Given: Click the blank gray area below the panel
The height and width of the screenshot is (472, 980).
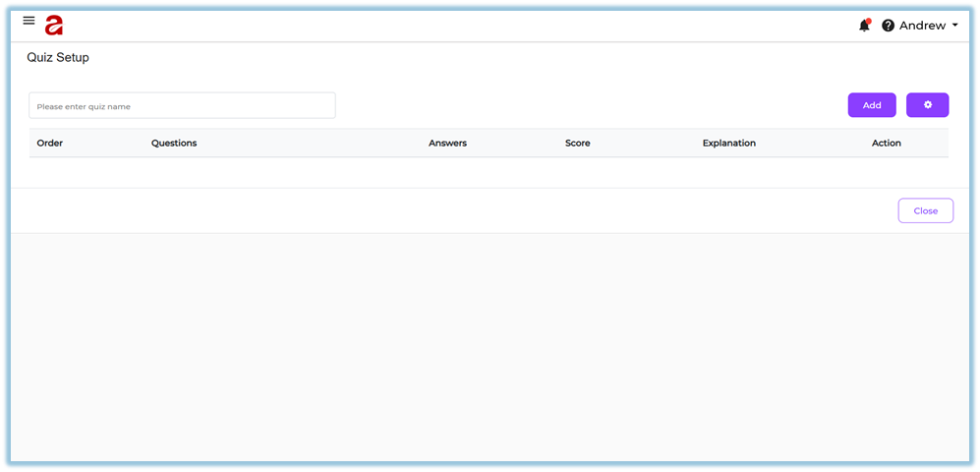Looking at the screenshot, I should pyautogui.click(x=489, y=344).
